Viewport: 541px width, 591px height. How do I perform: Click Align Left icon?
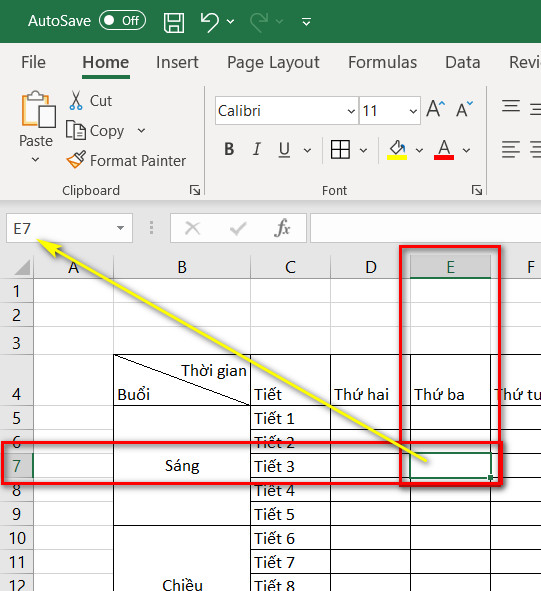(x=511, y=149)
